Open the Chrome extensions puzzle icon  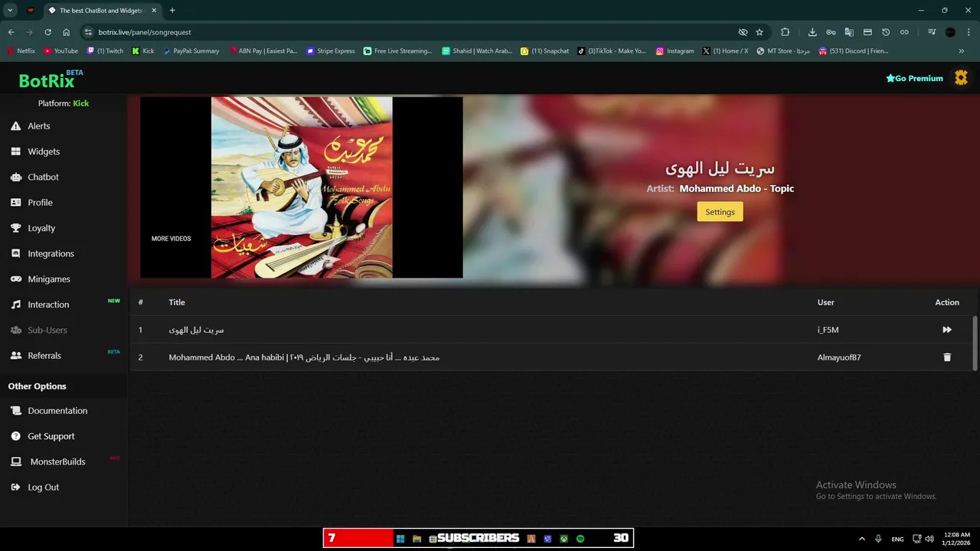click(x=786, y=32)
